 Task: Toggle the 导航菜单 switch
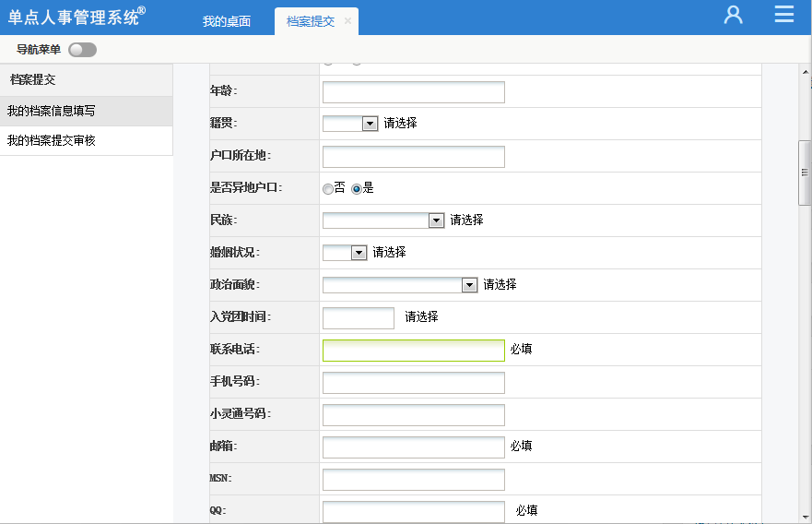82,50
